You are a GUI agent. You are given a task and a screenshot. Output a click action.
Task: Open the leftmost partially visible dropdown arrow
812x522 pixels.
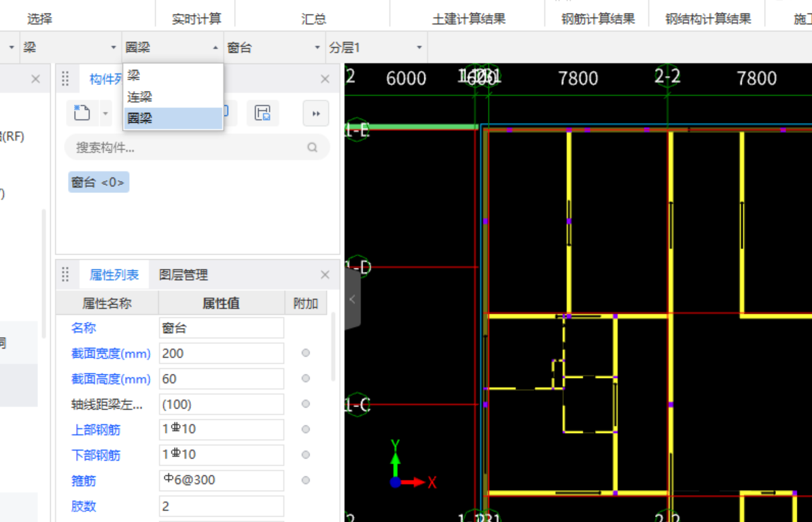tap(12, 48)
